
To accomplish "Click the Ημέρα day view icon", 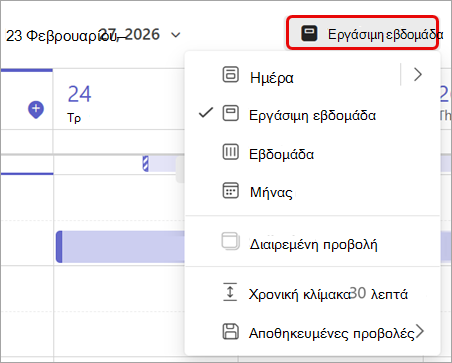I will click(x=230, y=74).
